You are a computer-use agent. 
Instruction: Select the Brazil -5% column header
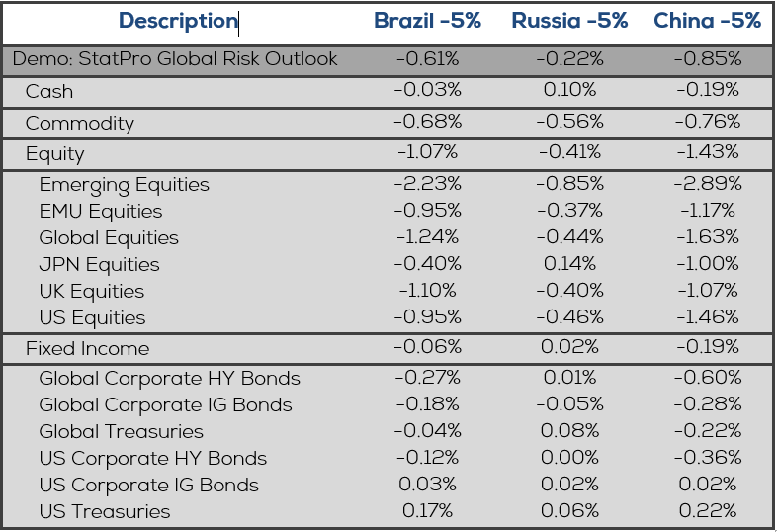(x=427, y=21)
